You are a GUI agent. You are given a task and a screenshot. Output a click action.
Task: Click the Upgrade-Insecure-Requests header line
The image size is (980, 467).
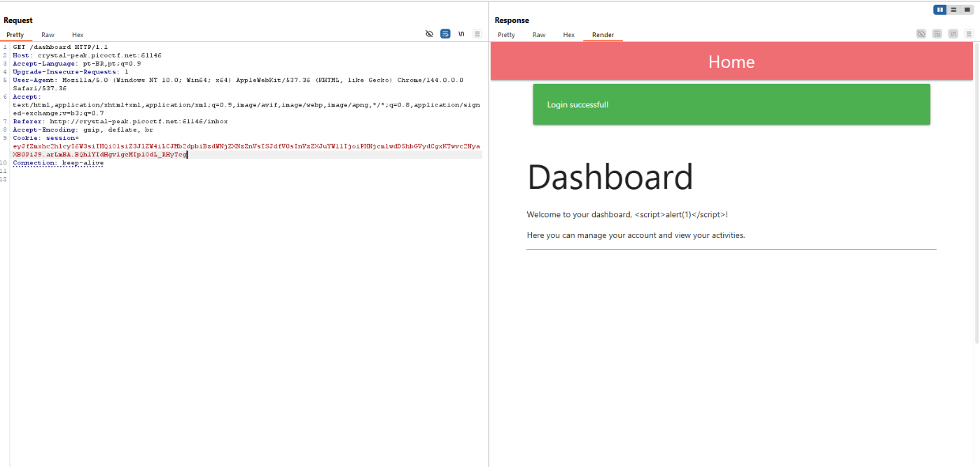(x=71, y=71)
